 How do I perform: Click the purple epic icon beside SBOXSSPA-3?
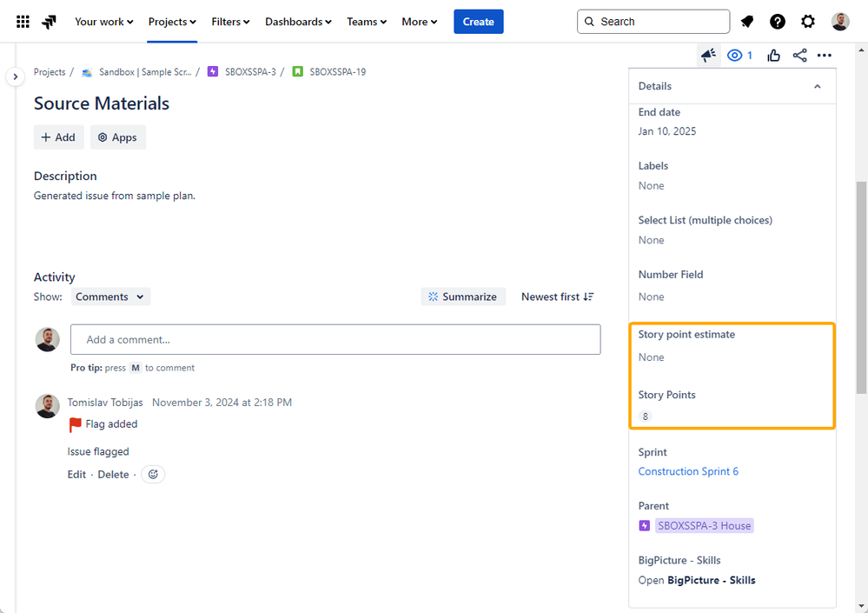coord(213,71)
